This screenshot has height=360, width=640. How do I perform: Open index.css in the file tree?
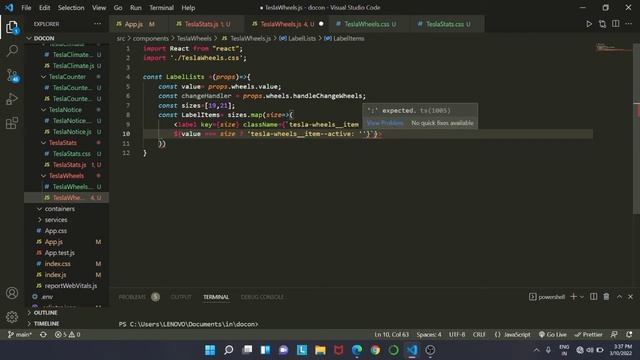click(x=57, y=264)
